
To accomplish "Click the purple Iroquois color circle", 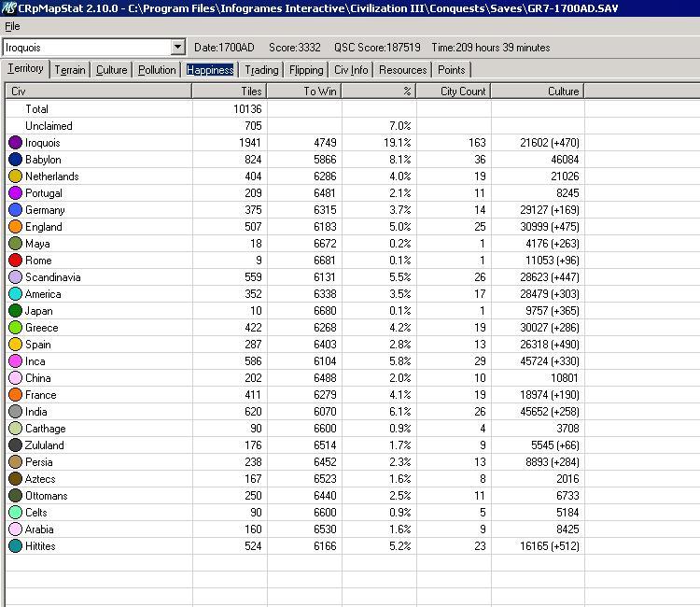I will (x=15, y=143).
